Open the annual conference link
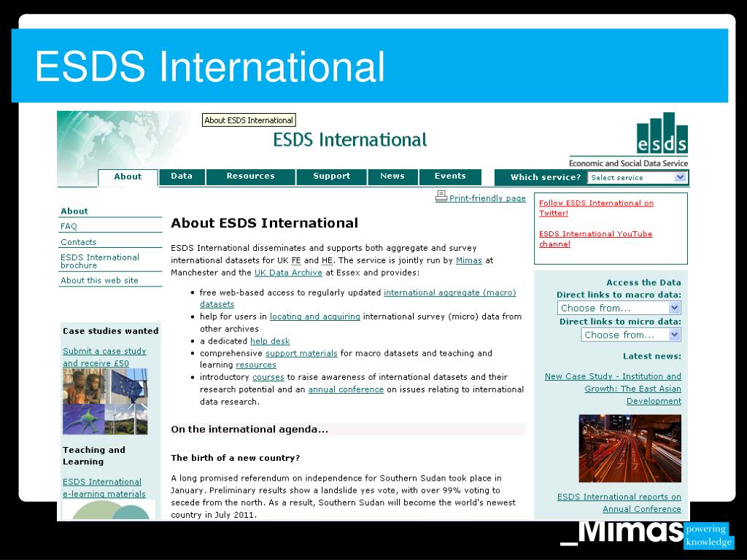 coord(346,389)
